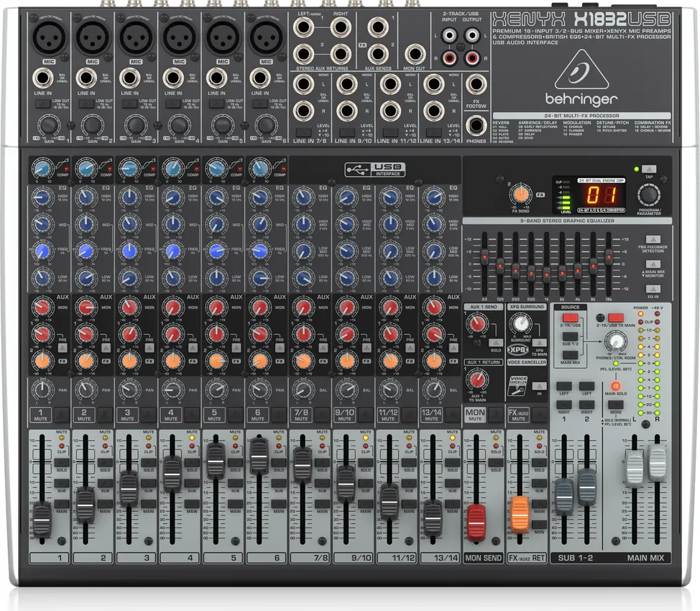The image size is (700, 611).
Task: Click the channel 2 PAN knob
Action: pos(86,390)
